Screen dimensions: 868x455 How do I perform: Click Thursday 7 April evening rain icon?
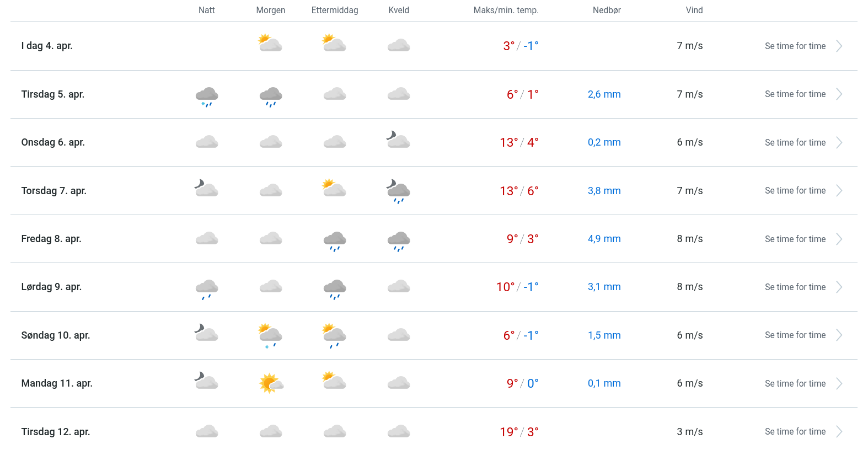(x=398, y=191)
